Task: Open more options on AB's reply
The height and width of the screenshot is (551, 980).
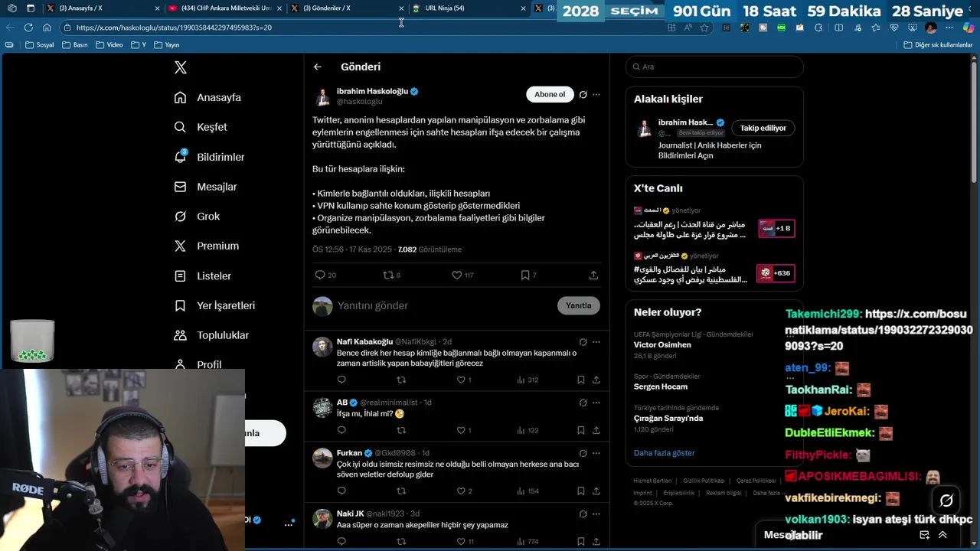Action: click(x=596, y=403)
